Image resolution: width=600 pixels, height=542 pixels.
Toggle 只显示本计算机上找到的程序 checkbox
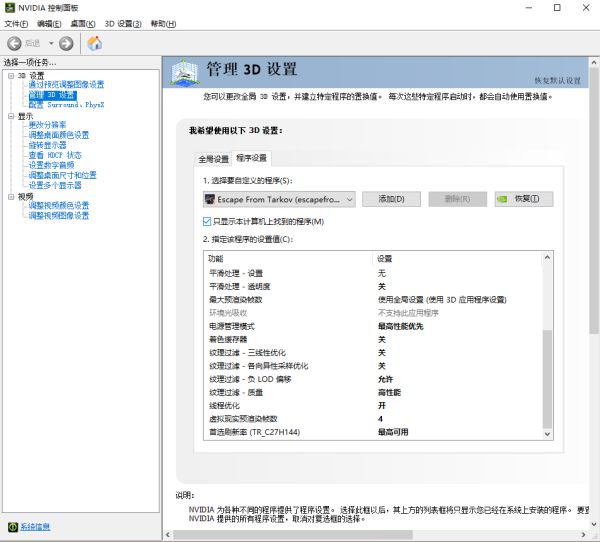207,220
